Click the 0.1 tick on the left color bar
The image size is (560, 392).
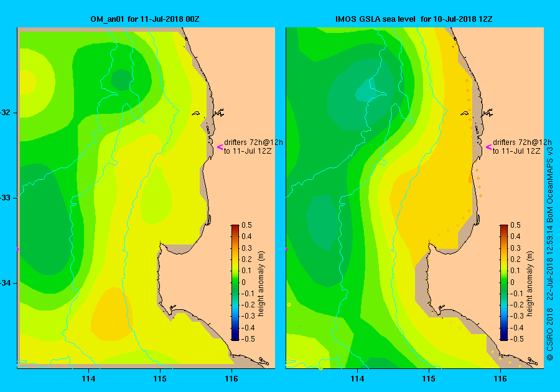pos(246,271)
